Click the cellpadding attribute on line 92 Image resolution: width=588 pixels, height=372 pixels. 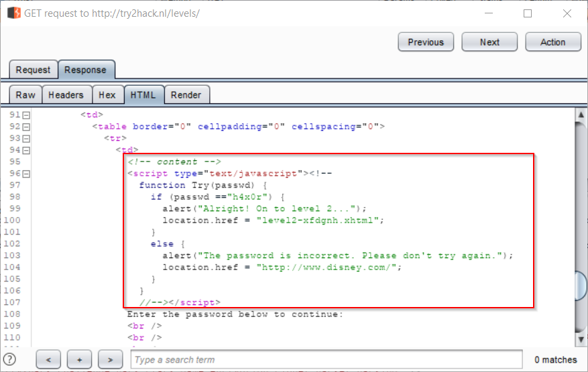(241, 127)
